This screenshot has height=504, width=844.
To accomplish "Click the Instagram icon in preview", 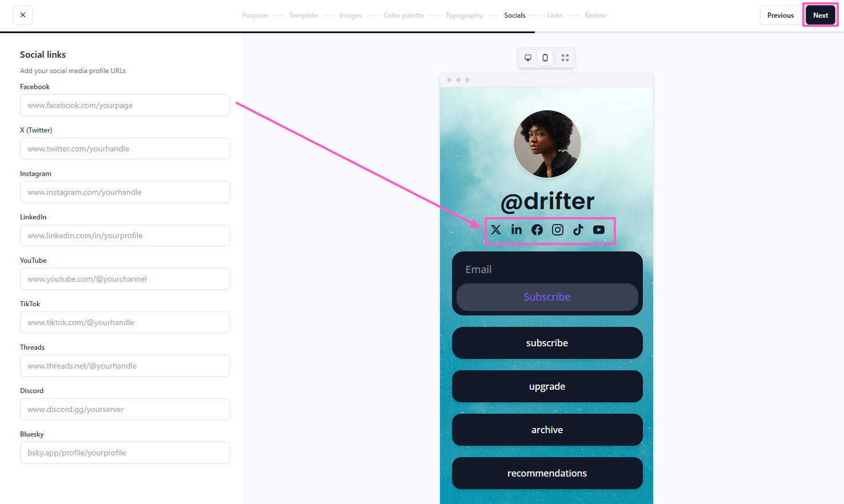I will pyautogui.click(x=558, y=230).
